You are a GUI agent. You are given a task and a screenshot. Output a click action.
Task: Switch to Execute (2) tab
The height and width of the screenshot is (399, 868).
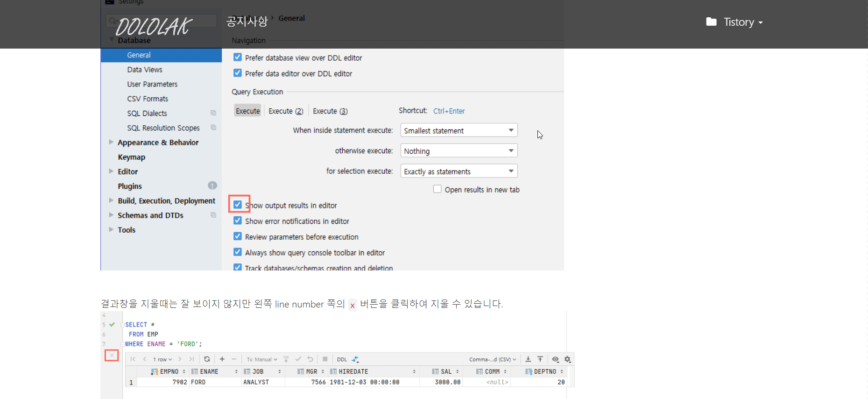[x=286, y=111]
